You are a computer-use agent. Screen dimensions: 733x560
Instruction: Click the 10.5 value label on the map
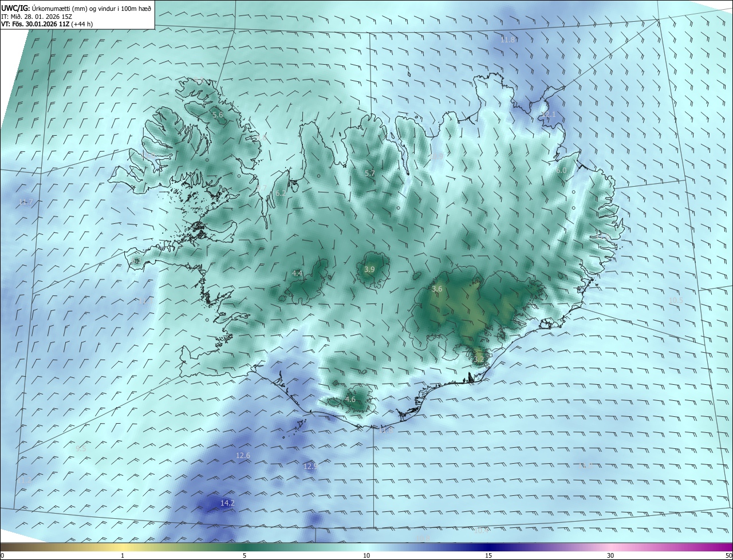click(x=676, y=301)
